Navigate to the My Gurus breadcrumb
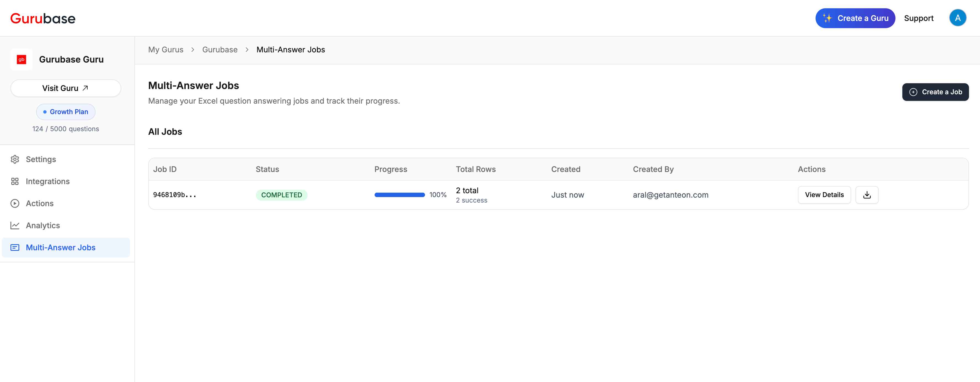Viewport: 980px width, 382px height. 166,50
